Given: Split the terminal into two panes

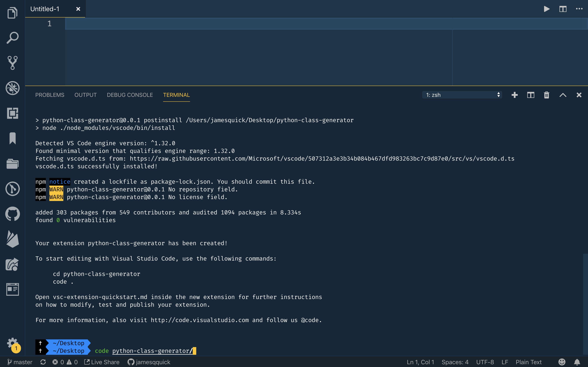Looking at the screenshot, I should 530,95.
